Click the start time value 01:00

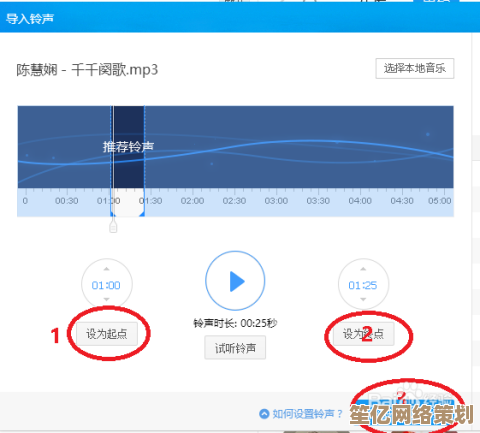click(x=106, y=285)
